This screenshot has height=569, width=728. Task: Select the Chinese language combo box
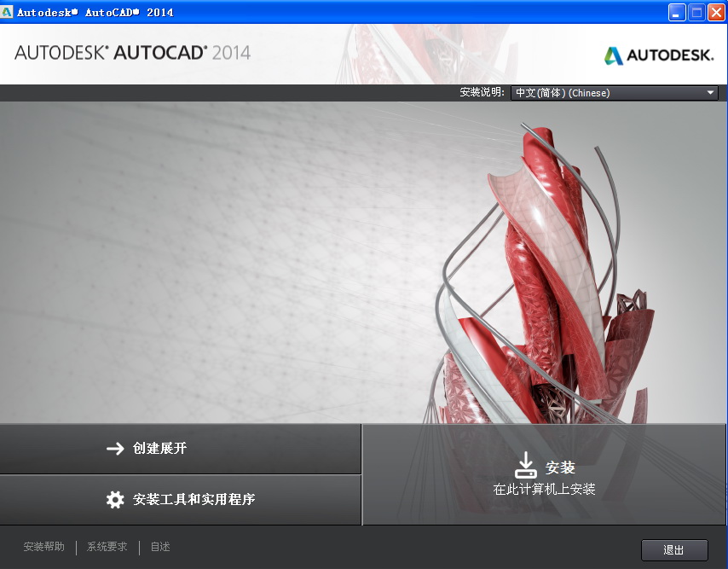614,92
